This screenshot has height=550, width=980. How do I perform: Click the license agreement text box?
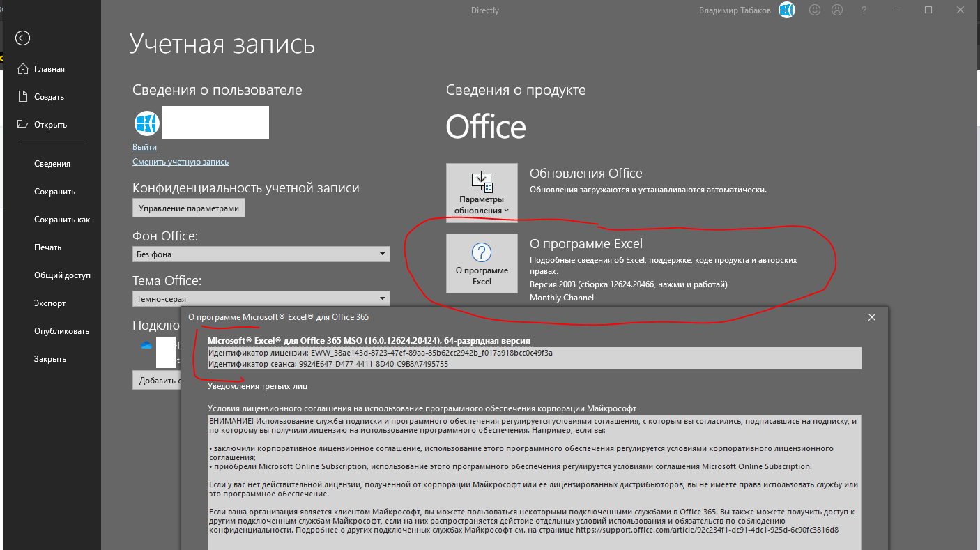point(534,482)
